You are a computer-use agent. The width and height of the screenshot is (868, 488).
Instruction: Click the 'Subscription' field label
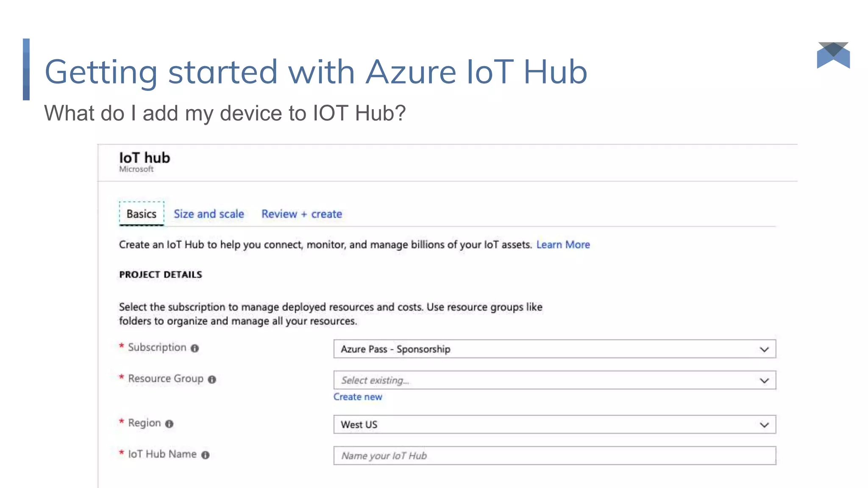click(x=157, y=347)
